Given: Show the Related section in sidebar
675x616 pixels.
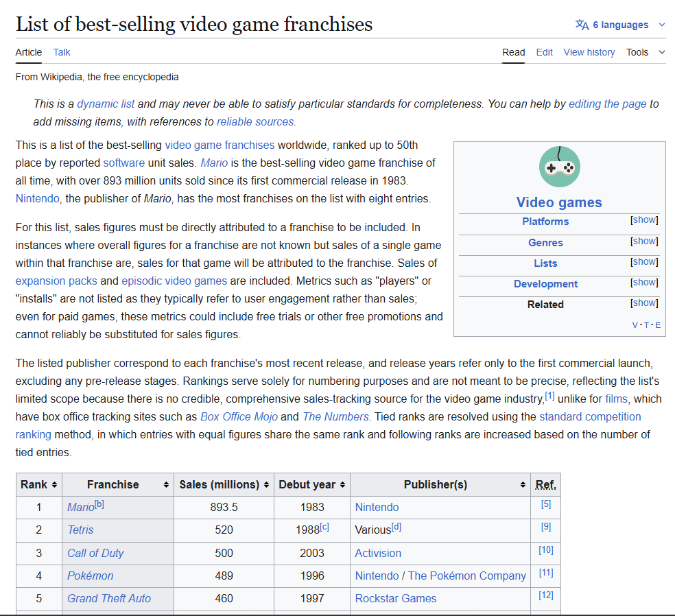Looking at the screenshot, I should coord(644,303).
